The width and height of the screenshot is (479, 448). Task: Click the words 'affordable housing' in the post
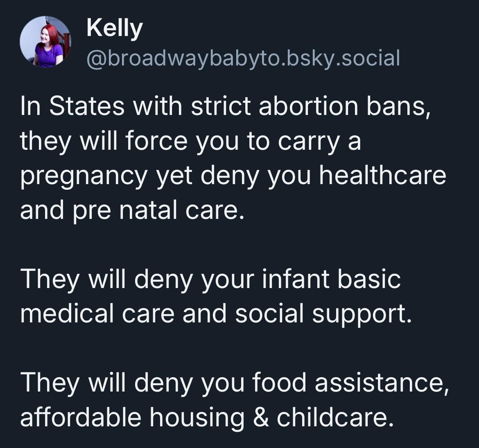(x=131, y=417)
